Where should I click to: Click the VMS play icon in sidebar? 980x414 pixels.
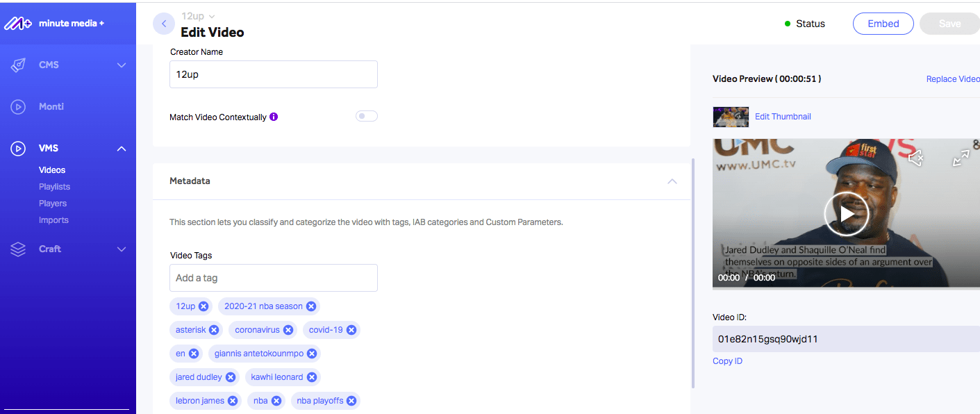[18, 149]
